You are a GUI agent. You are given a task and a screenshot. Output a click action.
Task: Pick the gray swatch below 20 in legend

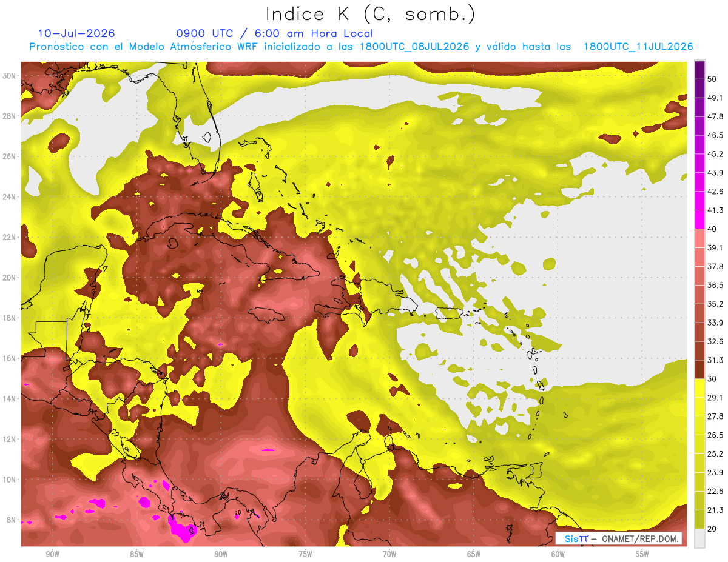699,538
